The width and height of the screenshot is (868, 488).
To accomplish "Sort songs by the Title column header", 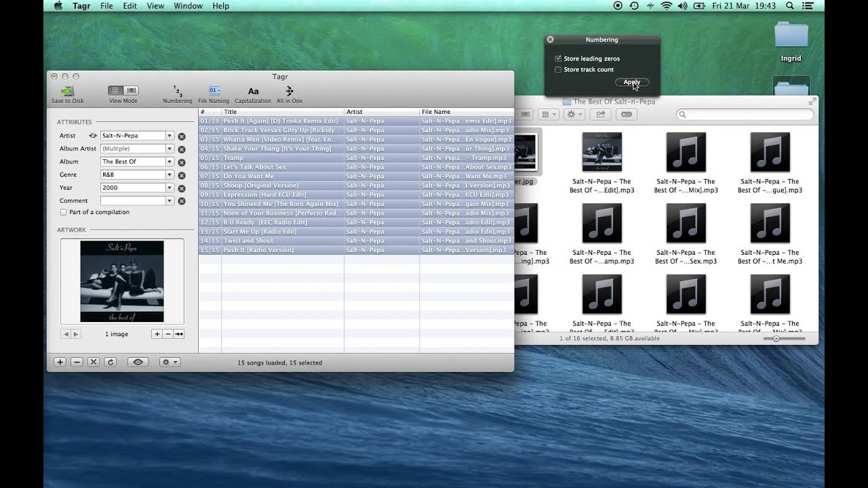I will click(283, 112).
